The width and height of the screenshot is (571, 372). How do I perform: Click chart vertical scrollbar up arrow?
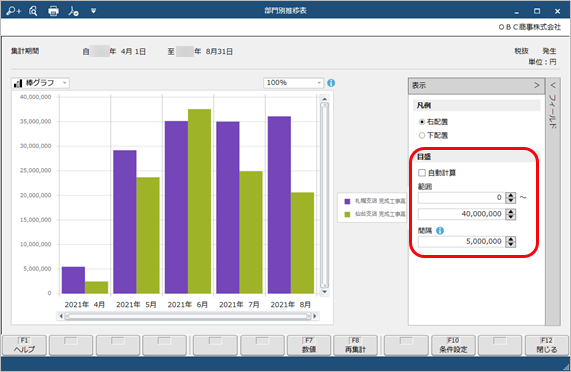coord(324,99)
